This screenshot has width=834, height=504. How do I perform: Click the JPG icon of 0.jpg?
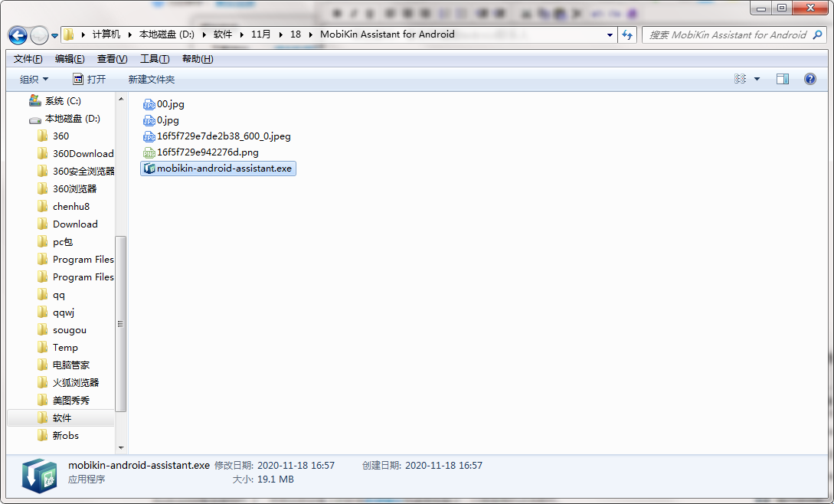[x=149, y=121]
